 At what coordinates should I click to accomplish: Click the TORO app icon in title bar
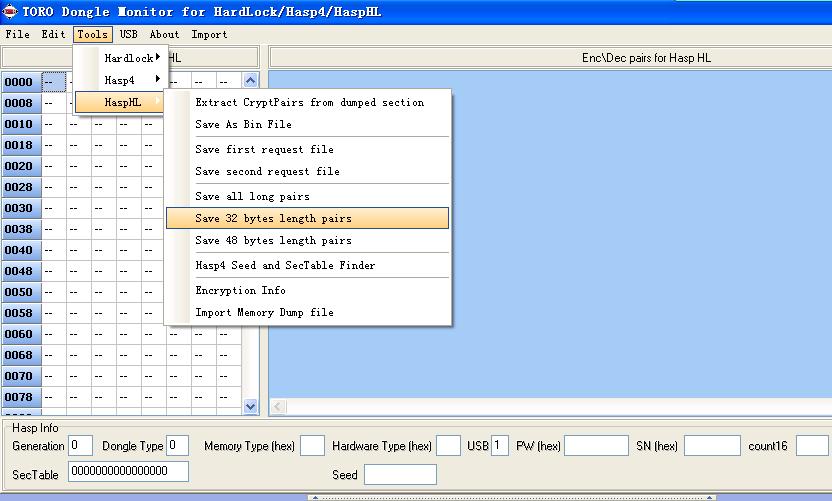pyautogui.click(x=10, y=11)
